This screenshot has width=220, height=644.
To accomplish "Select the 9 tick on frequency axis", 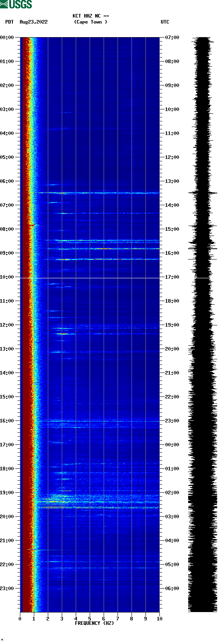I will [145, 619].
